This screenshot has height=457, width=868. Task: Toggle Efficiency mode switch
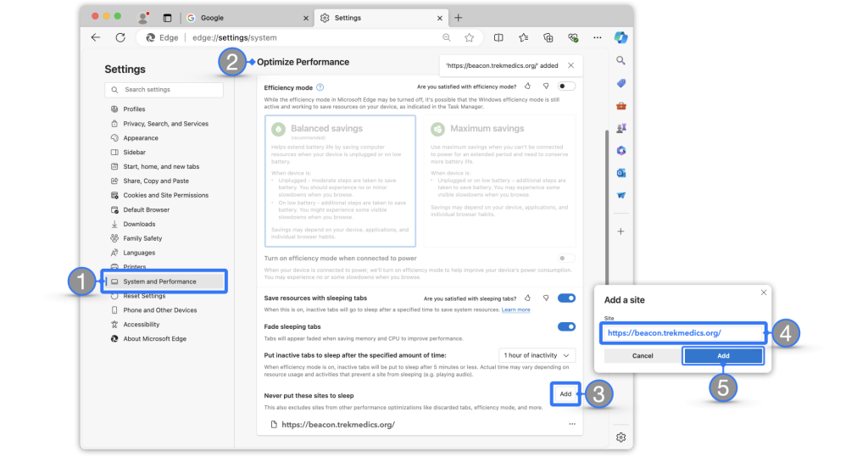pos(566,86)
